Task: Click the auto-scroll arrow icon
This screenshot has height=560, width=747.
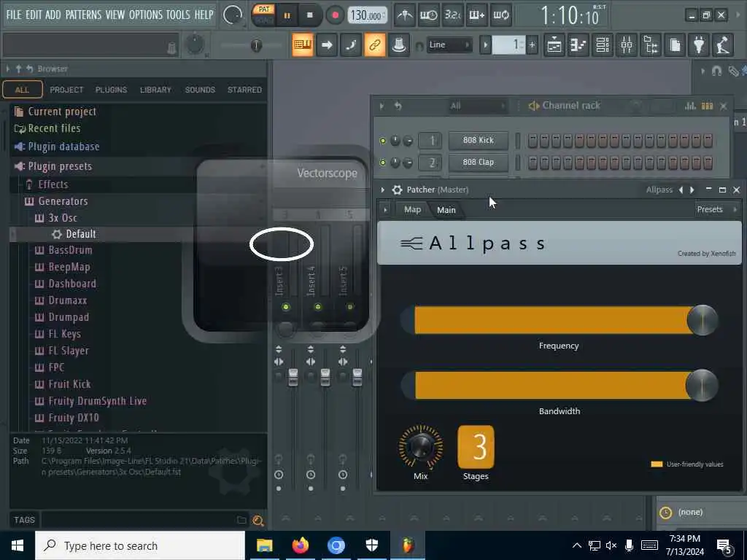Action: click(327, 45)
